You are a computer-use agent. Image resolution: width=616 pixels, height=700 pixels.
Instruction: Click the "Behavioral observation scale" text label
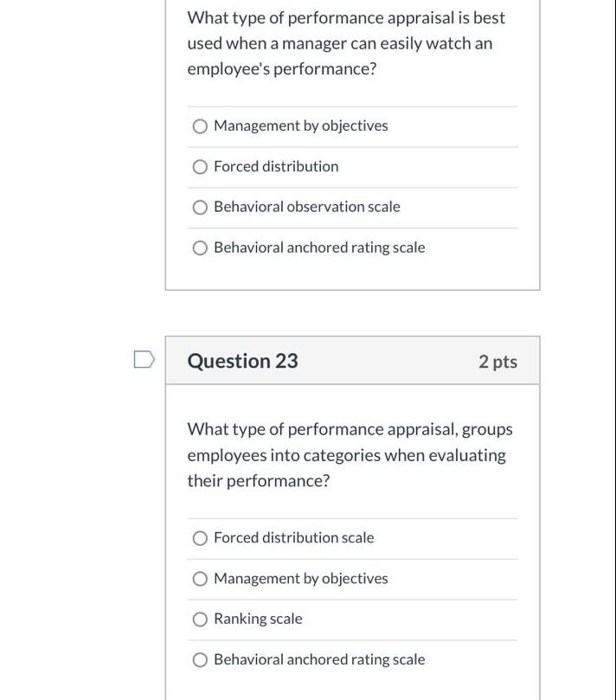[x=306, y=207]
